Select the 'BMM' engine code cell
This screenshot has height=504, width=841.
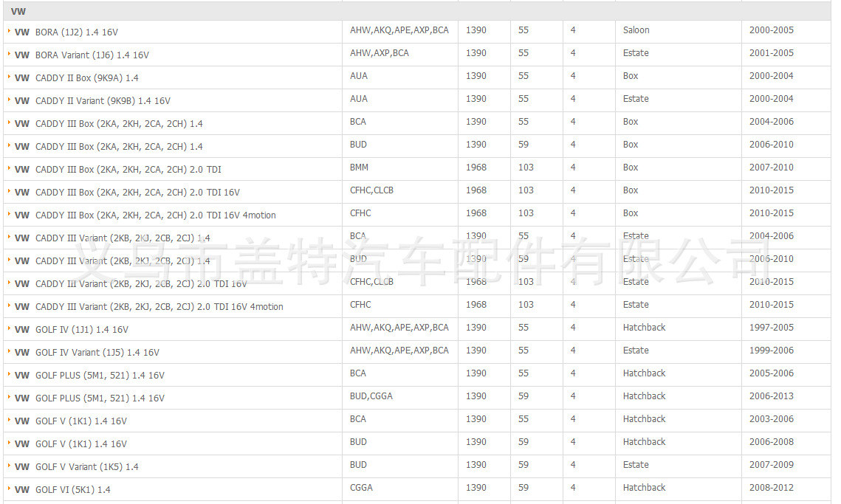tap(359, 168)
